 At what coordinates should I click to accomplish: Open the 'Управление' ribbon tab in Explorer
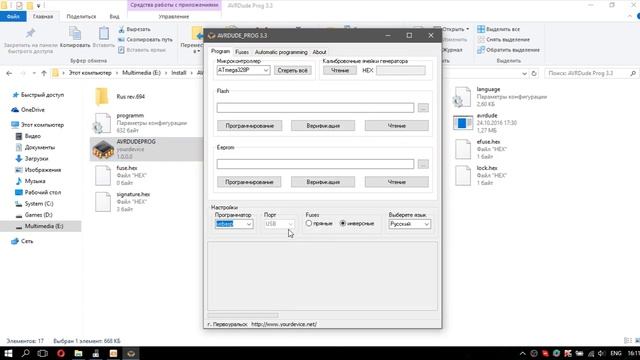[174, 17]
